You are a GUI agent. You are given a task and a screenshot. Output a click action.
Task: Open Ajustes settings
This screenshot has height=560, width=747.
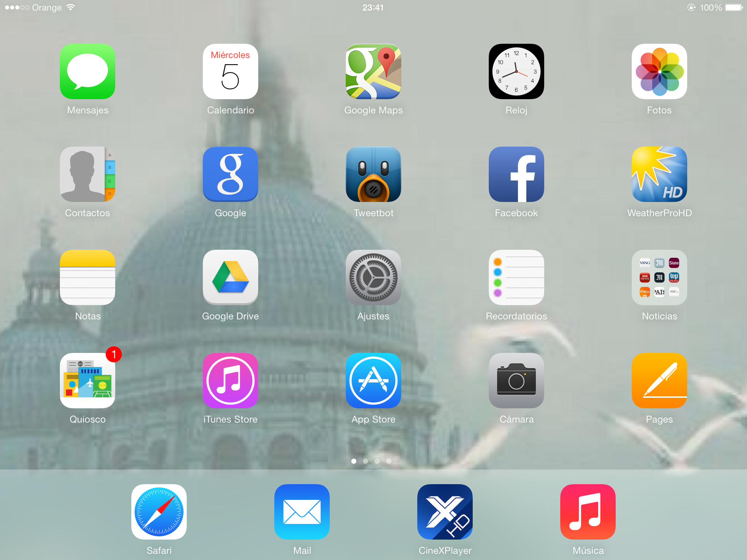(x=373, y=277)
